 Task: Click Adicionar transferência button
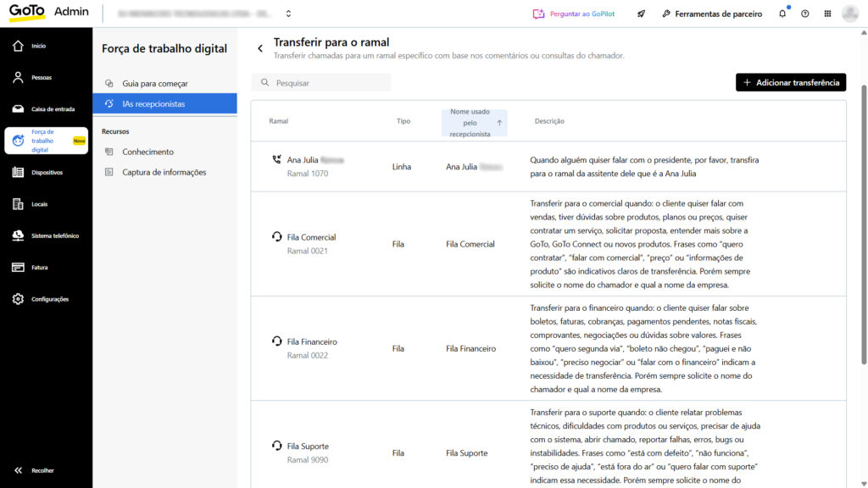tap(790, 82)
